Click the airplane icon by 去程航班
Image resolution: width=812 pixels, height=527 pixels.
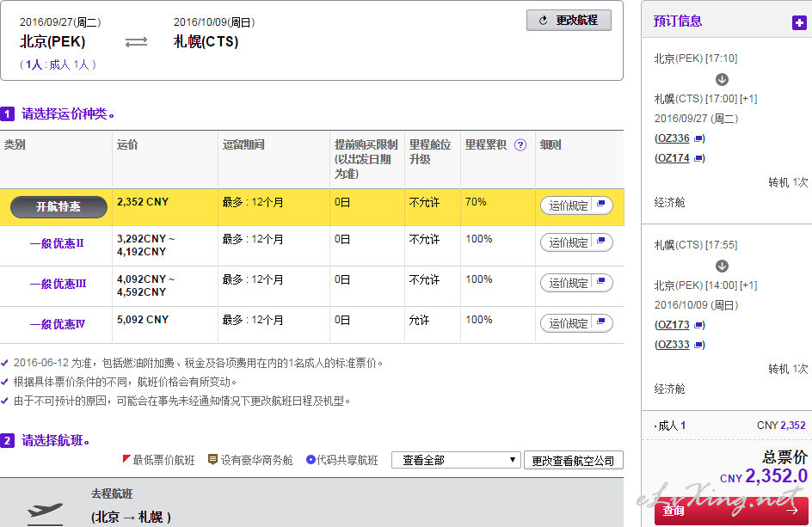pos(45,511)
